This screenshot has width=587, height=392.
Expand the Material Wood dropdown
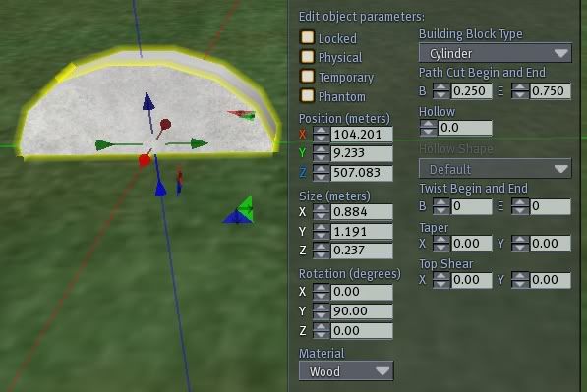point(346,371)
